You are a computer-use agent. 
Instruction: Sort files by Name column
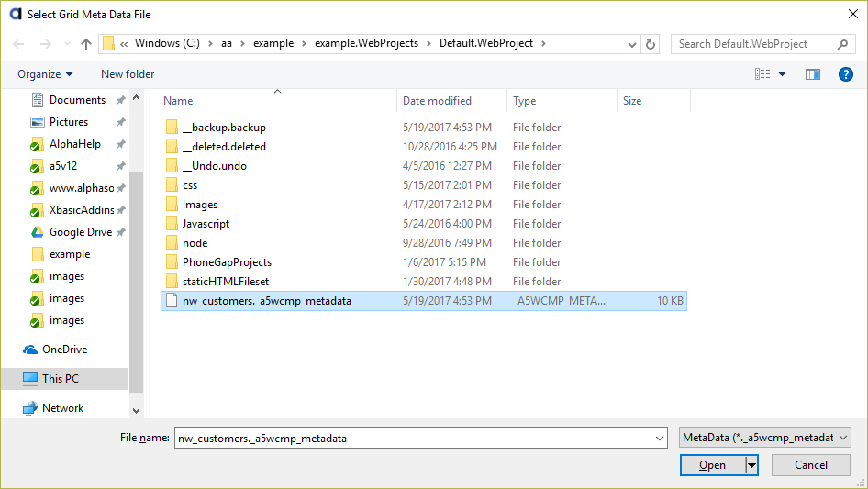tap(178, 101)
